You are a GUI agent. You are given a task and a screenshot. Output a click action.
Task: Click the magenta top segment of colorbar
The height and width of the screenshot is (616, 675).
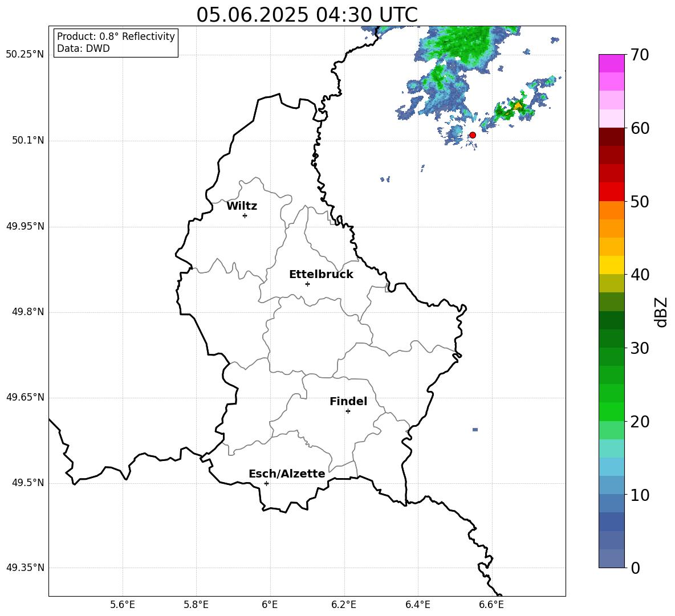click(611, 64)
